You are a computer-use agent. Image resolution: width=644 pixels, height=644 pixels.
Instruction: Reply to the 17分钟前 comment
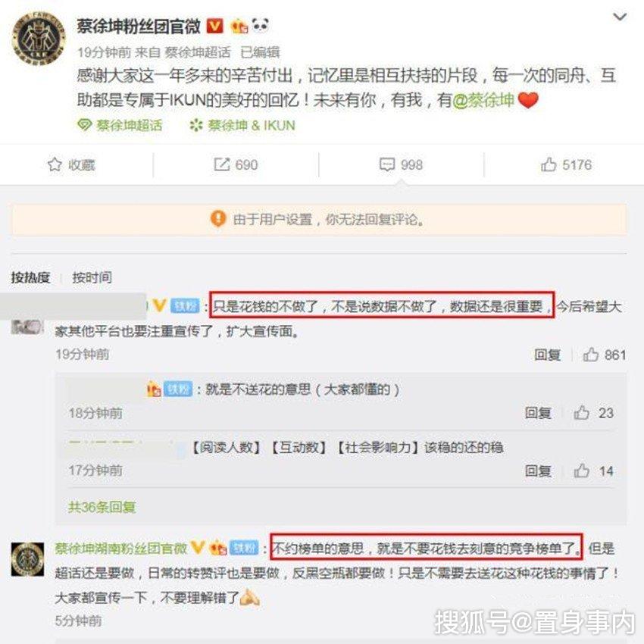pos(538,470)
